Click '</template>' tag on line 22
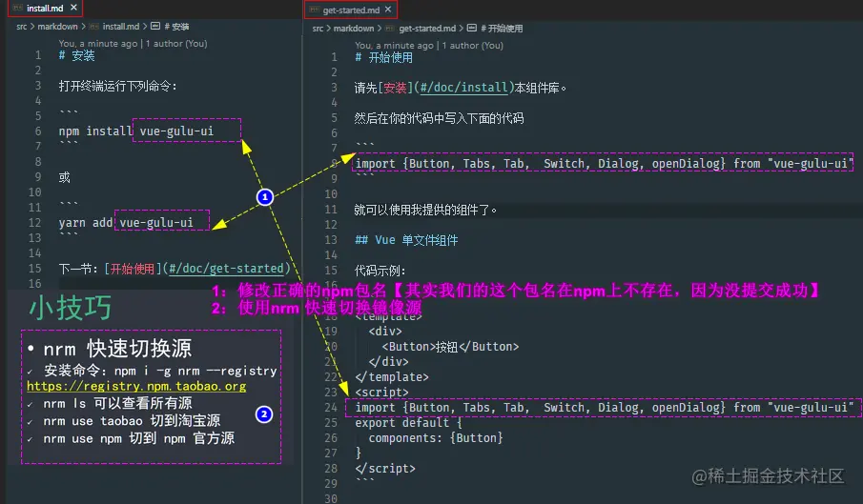 pos(392,377)
